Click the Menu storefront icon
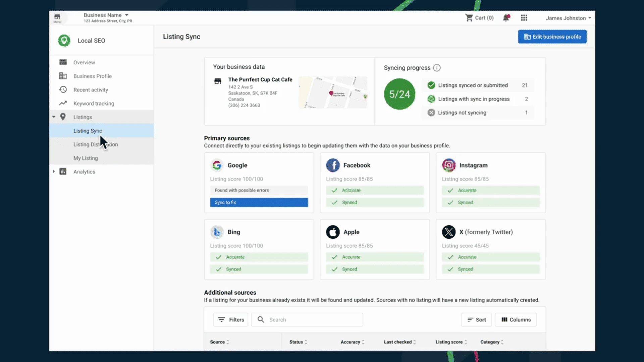The image size is (644, 362). click(x=57, y=18)
